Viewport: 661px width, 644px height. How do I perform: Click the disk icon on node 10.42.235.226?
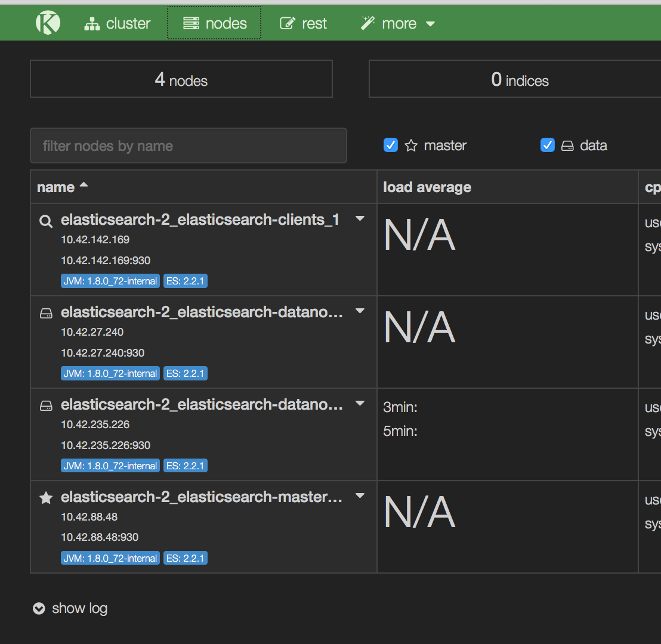click(x=46, y=406)
